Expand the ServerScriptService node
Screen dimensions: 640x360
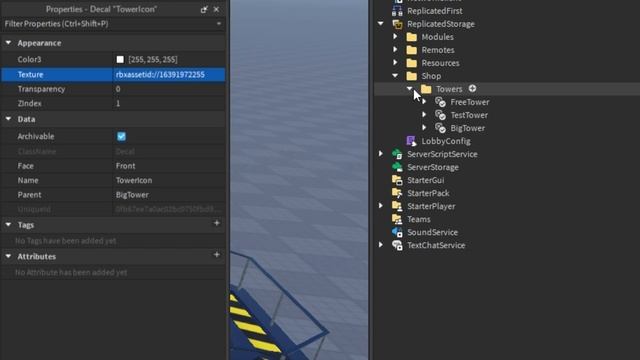[381, 154]
